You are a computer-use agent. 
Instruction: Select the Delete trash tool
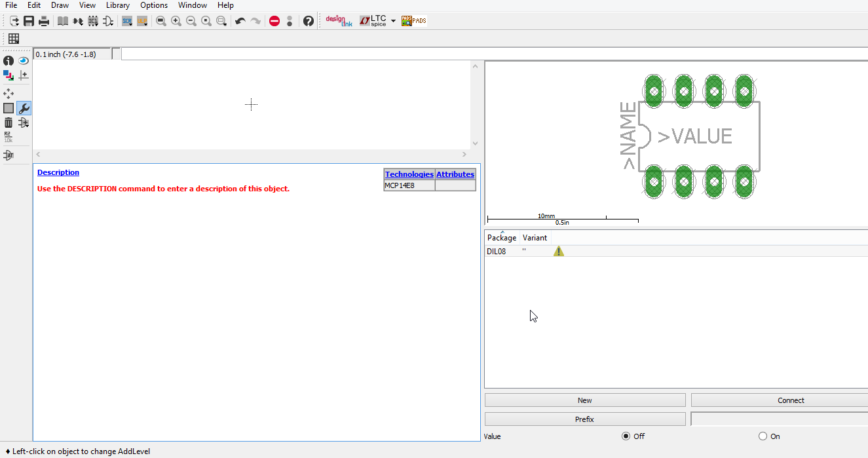point(9,123)
